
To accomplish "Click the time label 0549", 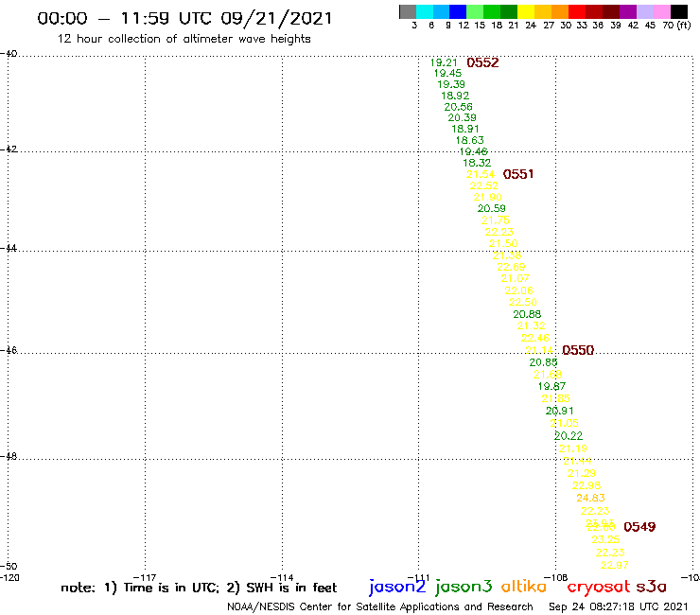I will coord(639,527).
